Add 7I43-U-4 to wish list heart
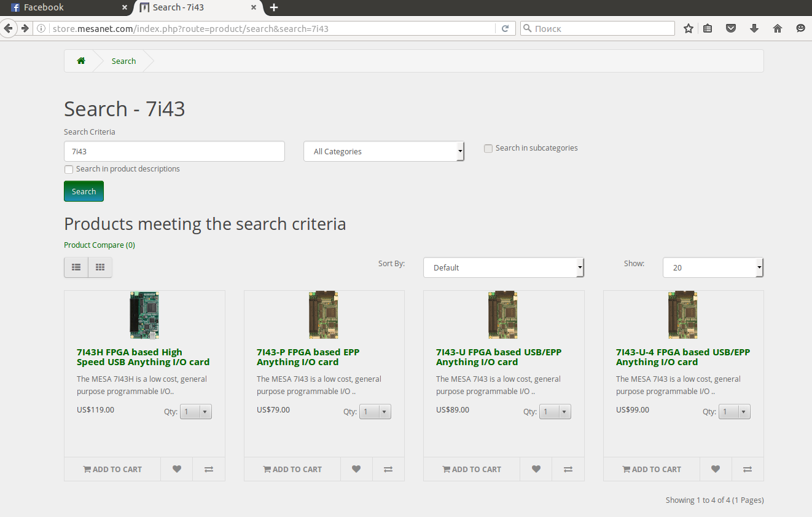Viewport: 812px width, 517px height. tap(716, 469)
